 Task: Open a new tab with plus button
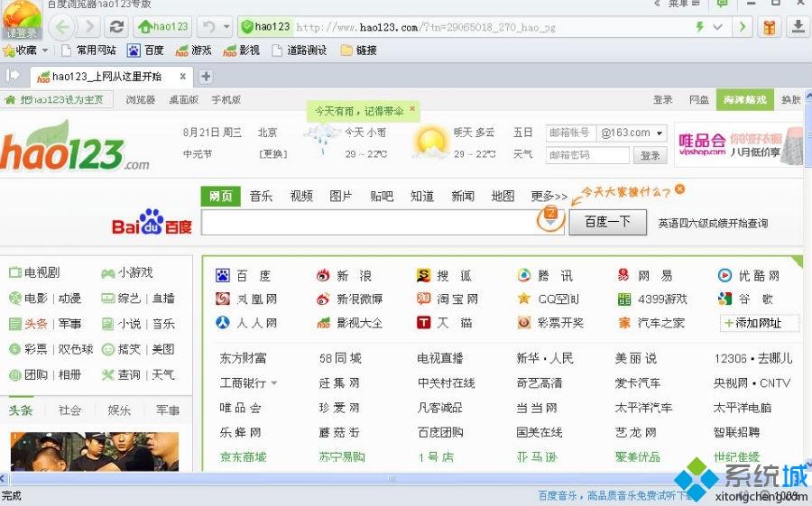206,77
